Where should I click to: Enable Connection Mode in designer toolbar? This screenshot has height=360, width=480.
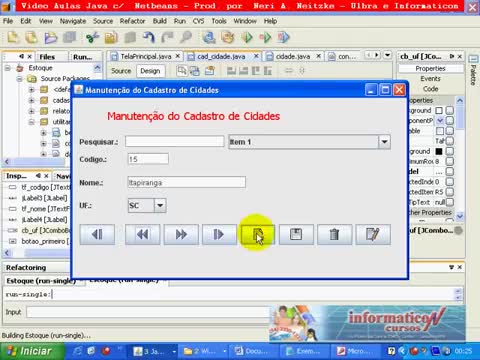coord(195,71)
